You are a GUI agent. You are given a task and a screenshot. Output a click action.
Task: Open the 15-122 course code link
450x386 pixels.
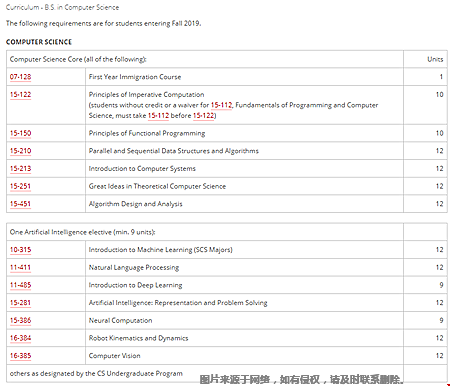coord(20,95)
